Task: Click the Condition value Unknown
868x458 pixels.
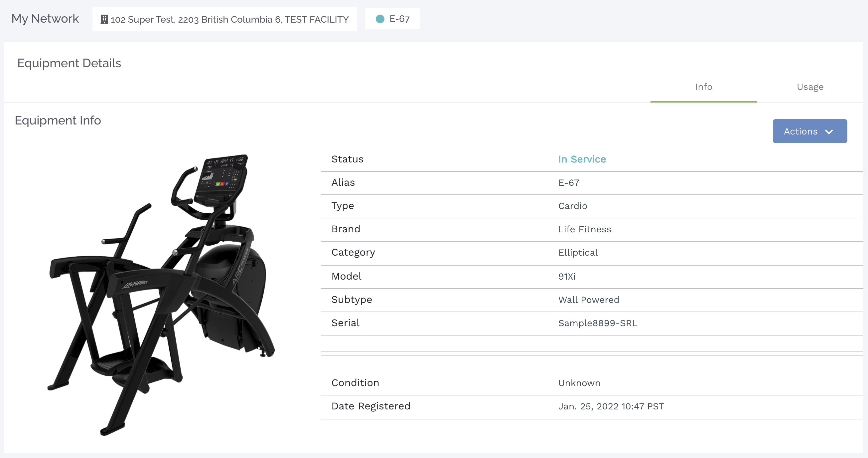Action: (579, 383)
